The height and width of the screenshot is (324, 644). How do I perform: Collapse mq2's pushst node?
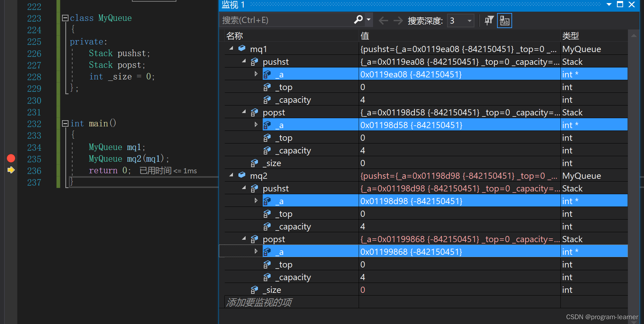(x=244, y=188)
